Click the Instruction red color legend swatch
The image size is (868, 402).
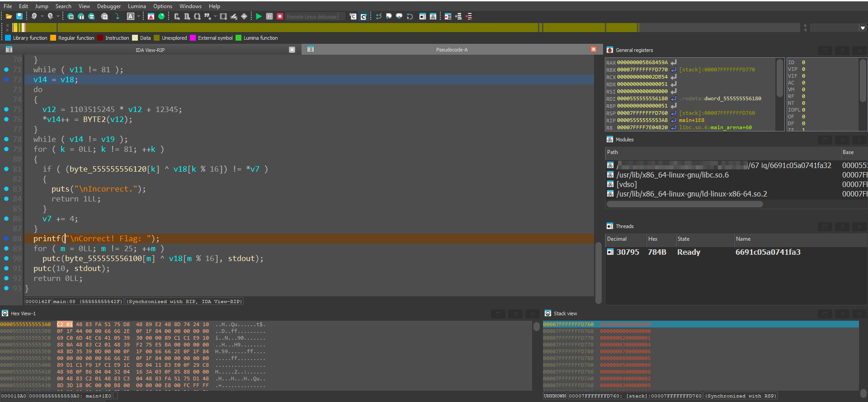(x=100, y=38)
